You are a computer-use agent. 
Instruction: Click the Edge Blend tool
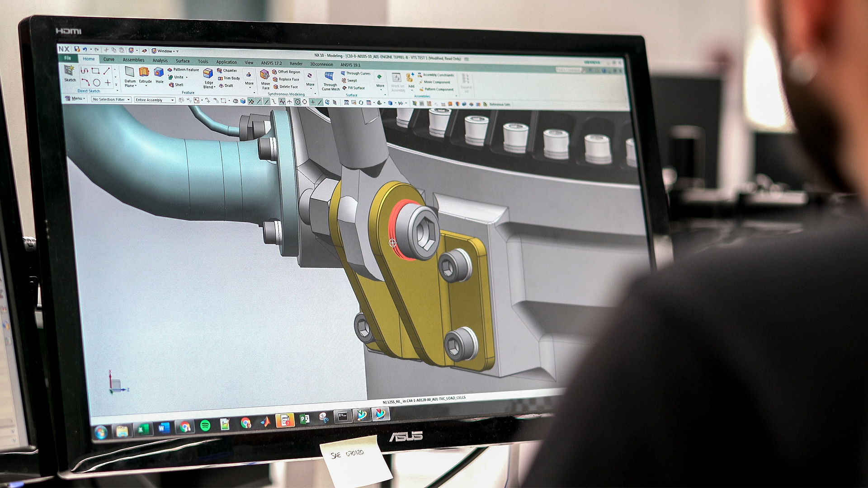pyautogui.click(x=208, y=79)
